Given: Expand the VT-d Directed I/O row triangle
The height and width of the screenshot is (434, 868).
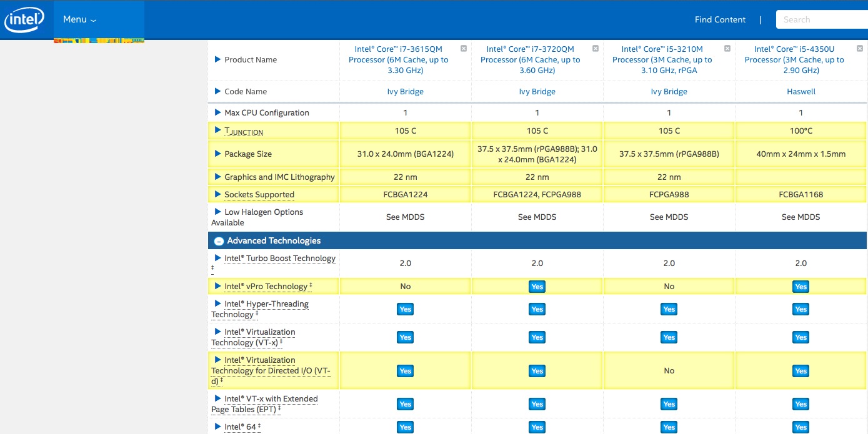Looking at the screenshot, I should (217, 360).
